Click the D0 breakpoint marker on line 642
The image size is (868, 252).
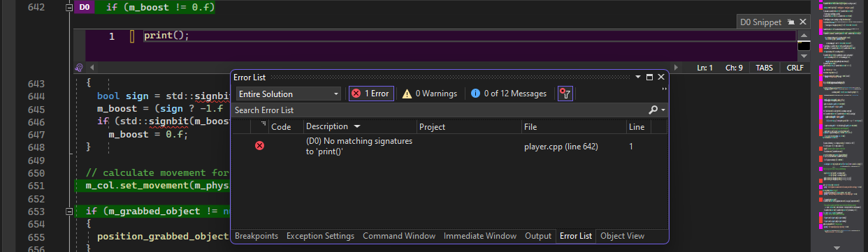tap(84, 7)
